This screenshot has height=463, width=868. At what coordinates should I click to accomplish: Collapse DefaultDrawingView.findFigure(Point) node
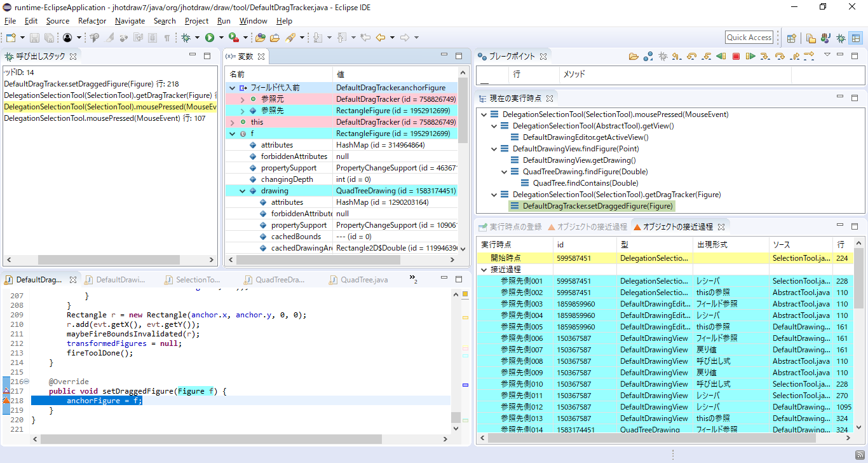(494, 149)
